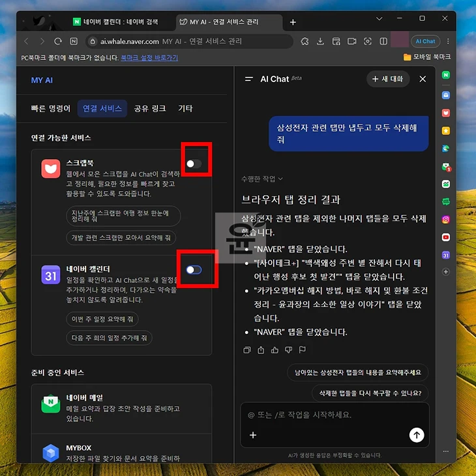Toggle the split-view sidebar icon
Screen dimensions: 476x476
click(x=383, y=41)
